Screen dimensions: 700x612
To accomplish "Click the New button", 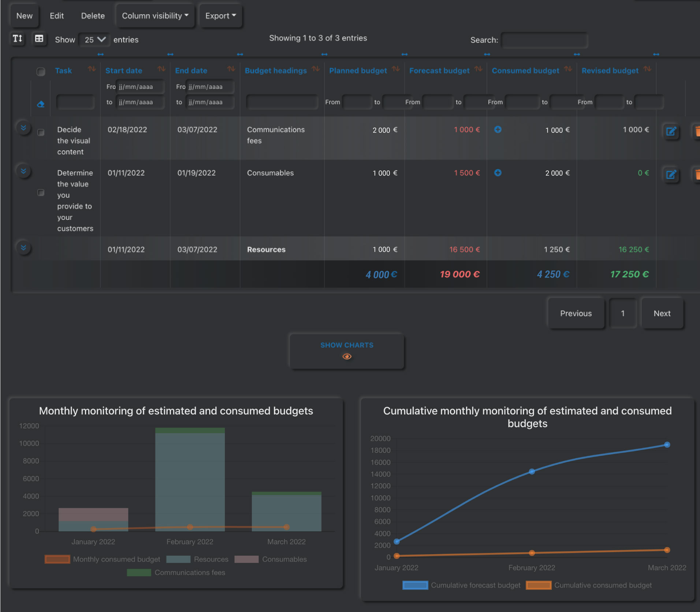I will pyautogui.click(x=25, y=16).
